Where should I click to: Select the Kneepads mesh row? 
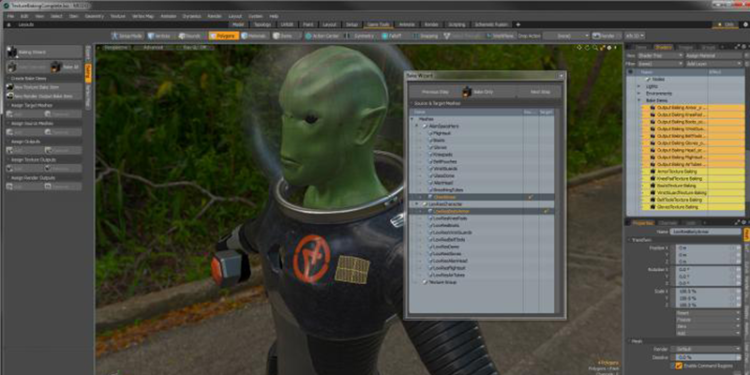click(482, 154)
